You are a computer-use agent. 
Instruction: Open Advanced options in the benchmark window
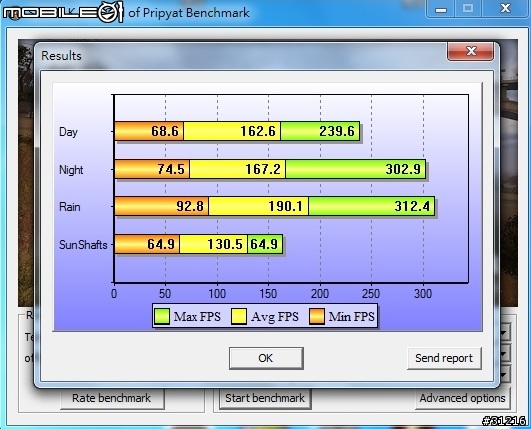coord(462,399)
